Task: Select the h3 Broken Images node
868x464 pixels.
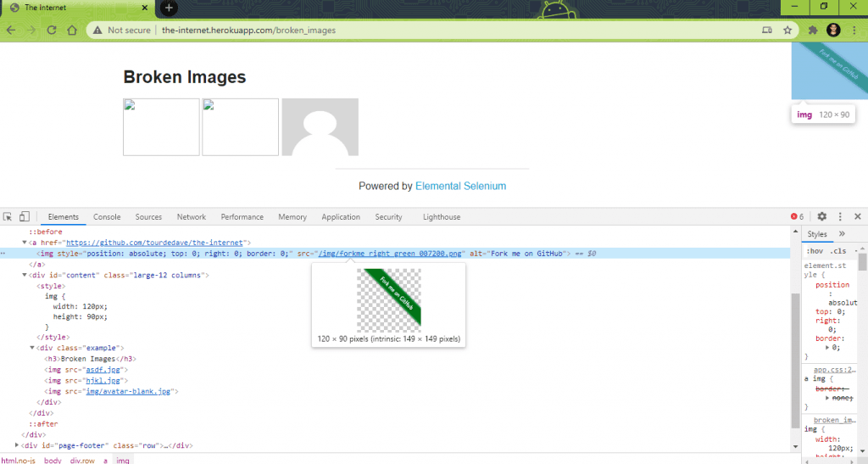Action: coord(90,359)
